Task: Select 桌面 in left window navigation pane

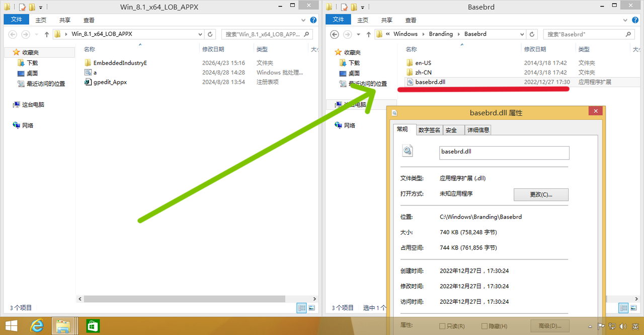Action: 27,74
